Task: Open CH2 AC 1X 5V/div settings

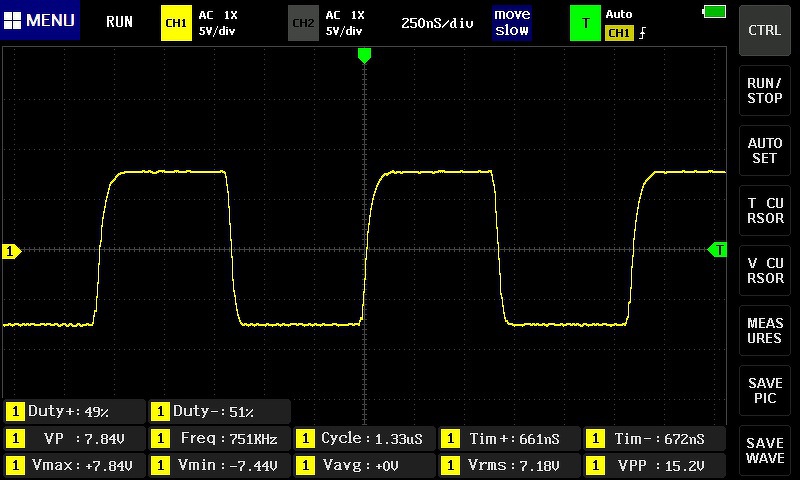Action: [x=345, y=23]
